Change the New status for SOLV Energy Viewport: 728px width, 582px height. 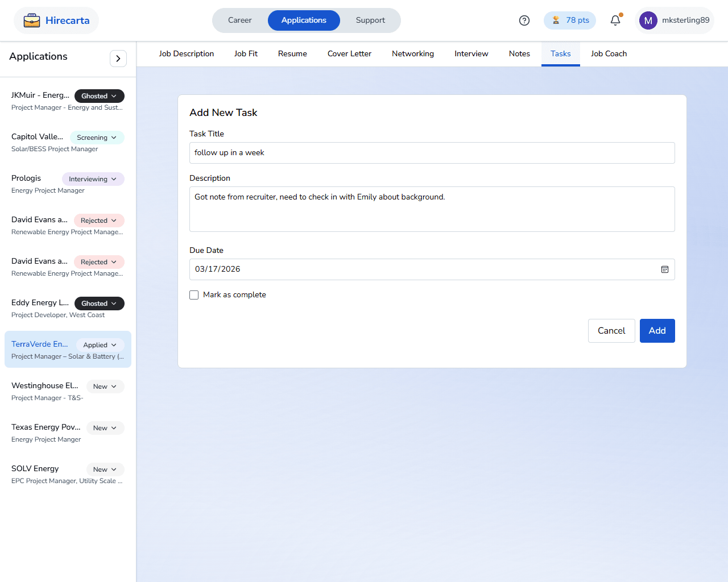pyautogui.click(x=105, y=469)
